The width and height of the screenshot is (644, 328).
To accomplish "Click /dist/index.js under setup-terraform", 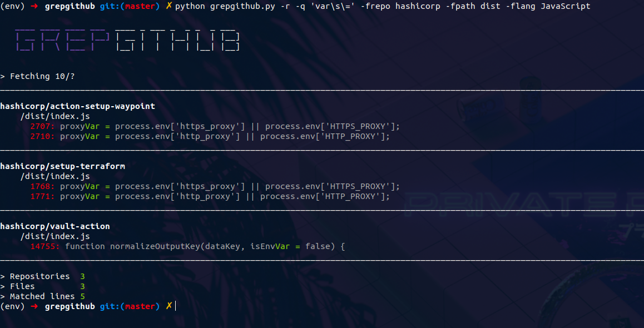I will (x=55, y=176).
